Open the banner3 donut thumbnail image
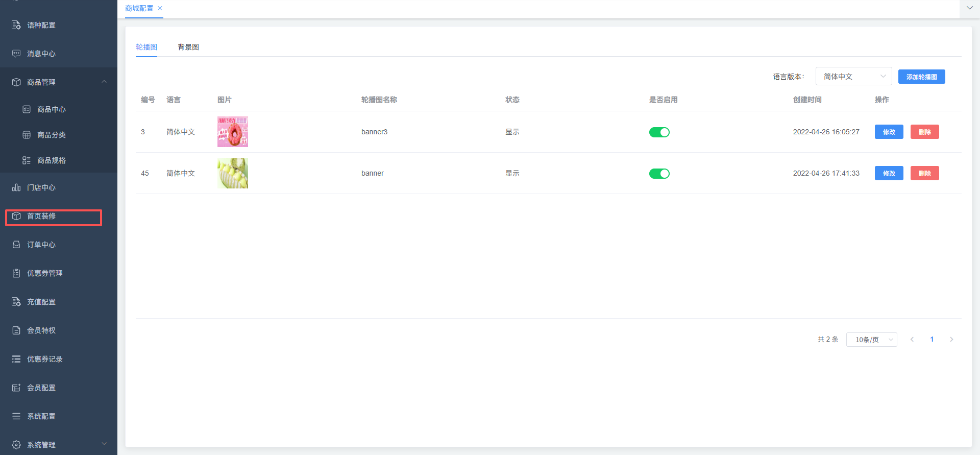 tap(233, 132)
